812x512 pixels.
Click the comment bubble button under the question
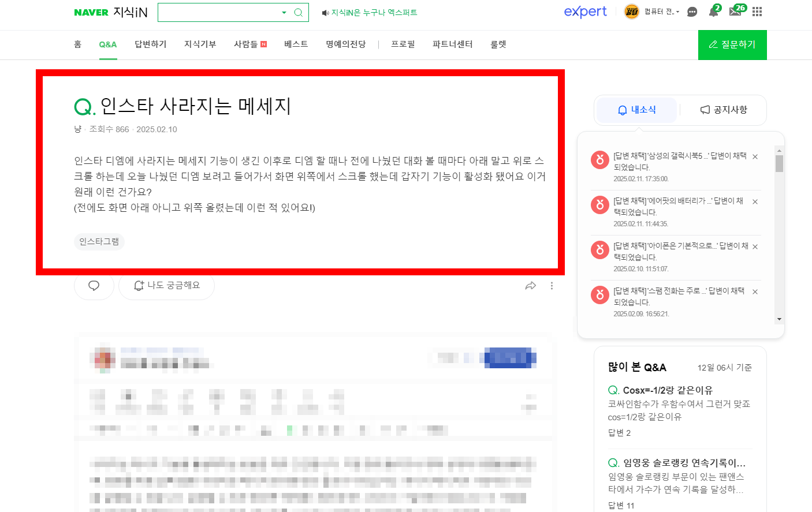[94, 285]
